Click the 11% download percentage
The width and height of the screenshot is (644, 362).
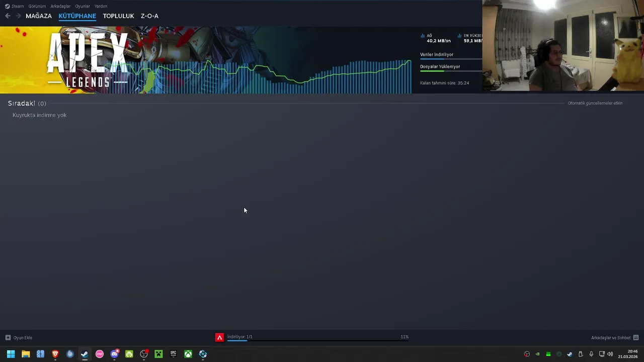click(x=405, y=337)
